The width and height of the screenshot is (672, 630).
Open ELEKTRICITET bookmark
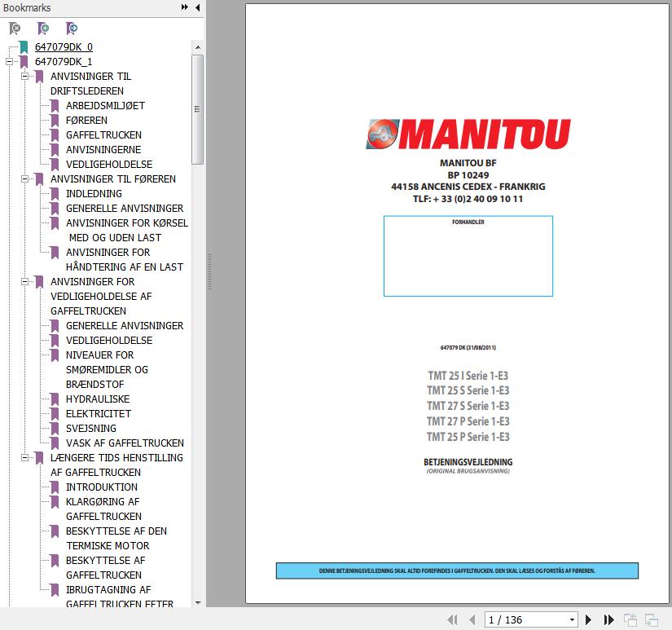coord(99,414)
